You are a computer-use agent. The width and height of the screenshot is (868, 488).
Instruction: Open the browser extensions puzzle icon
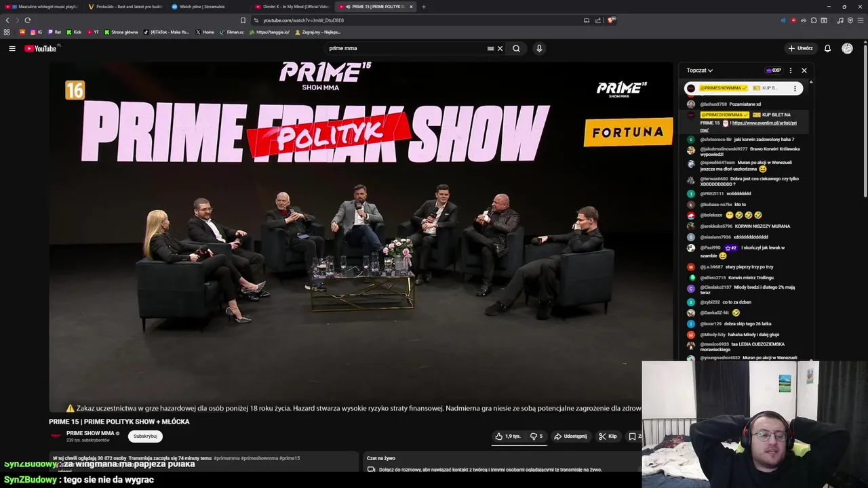coord(814,20)
